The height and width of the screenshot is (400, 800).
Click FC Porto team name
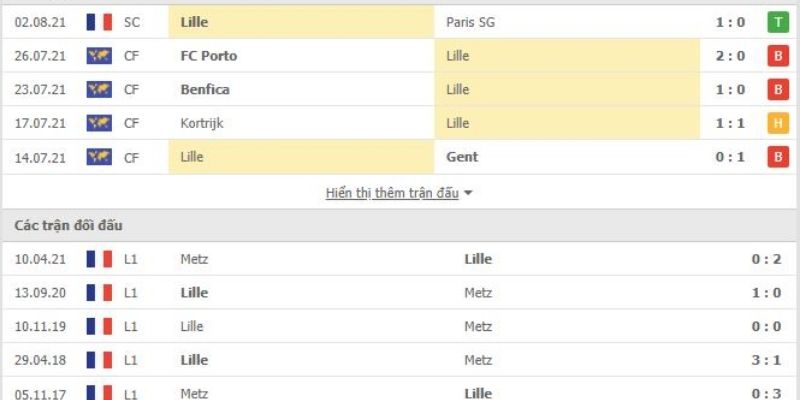click(x=210, y=56)
